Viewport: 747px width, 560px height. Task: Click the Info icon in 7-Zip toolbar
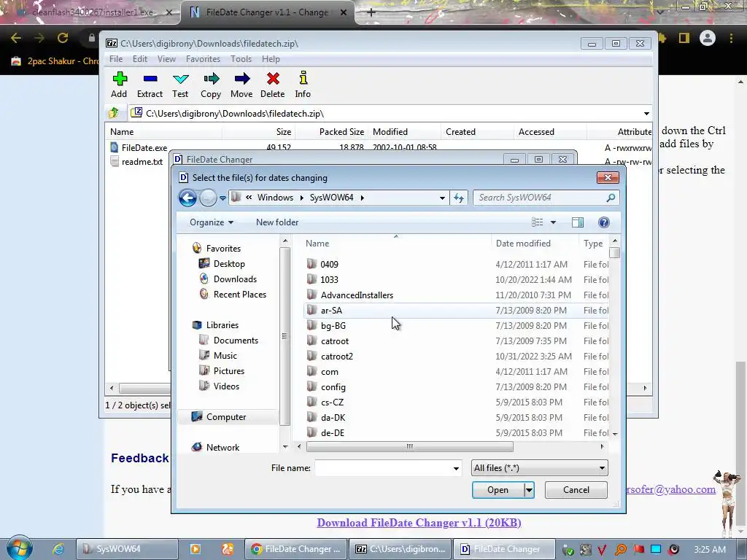303,79
